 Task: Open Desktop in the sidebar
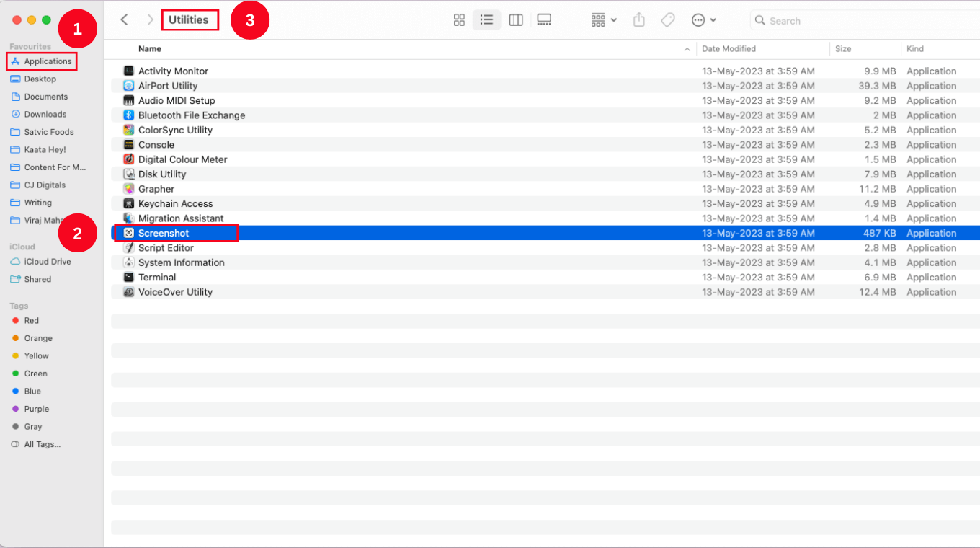(x=34, y=79)
